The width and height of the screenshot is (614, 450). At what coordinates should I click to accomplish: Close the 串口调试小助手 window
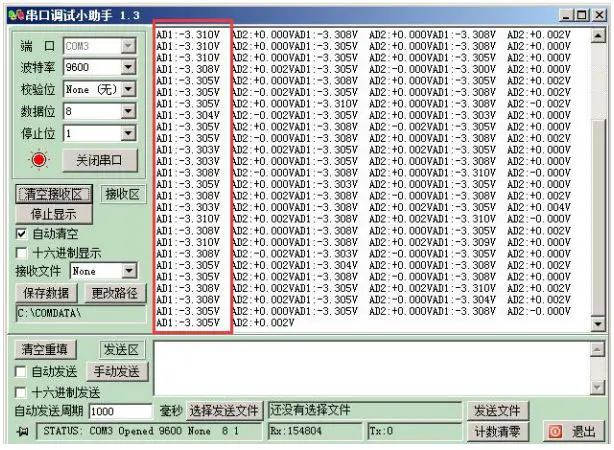coord(599,15)
